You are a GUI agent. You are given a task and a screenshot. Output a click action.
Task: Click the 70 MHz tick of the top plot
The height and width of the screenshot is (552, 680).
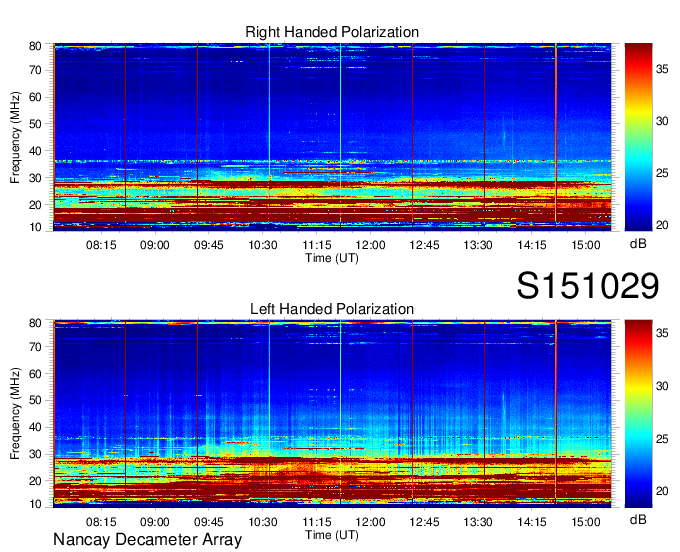(35, 70)
